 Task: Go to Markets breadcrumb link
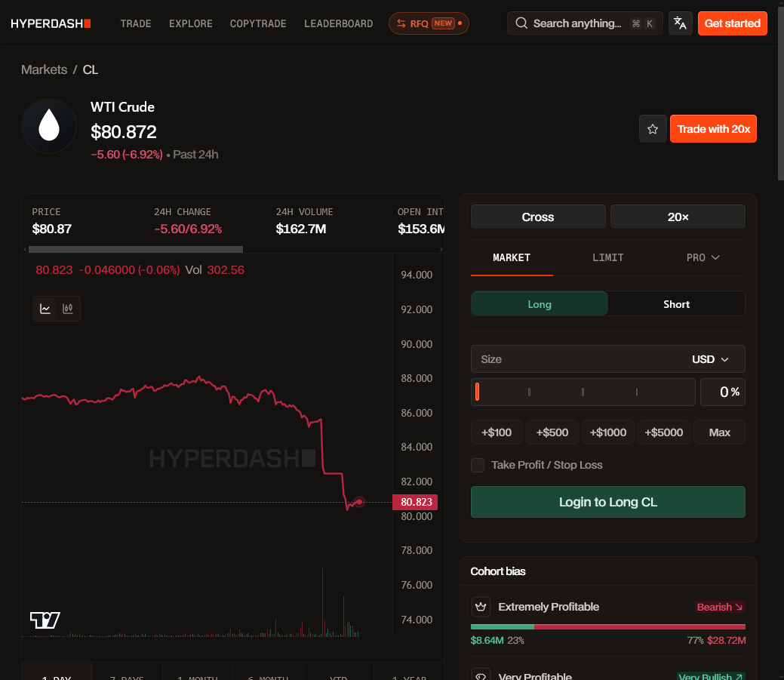click(44, 69)
